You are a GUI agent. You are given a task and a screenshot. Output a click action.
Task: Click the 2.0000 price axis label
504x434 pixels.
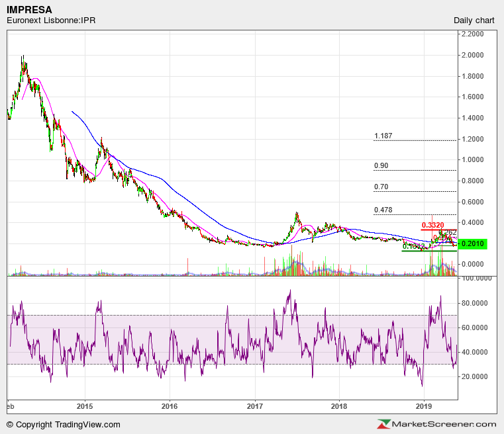[x=472, y=55]
